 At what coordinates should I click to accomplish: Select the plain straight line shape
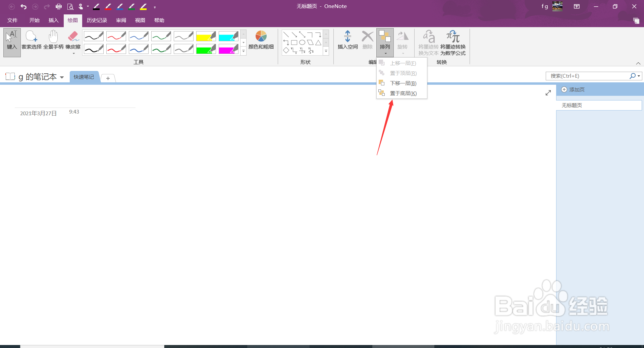pyautogui.click(x=286, y=34)
